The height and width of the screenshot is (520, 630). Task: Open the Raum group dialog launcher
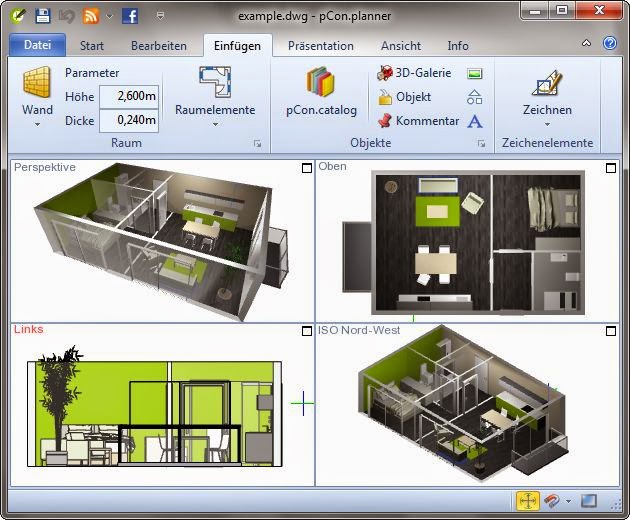[258, 143]
